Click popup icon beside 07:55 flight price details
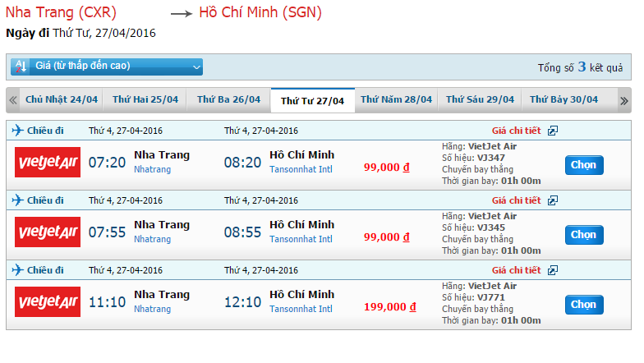The height and width of the screenshot is (363, 644). coord(553,200)
